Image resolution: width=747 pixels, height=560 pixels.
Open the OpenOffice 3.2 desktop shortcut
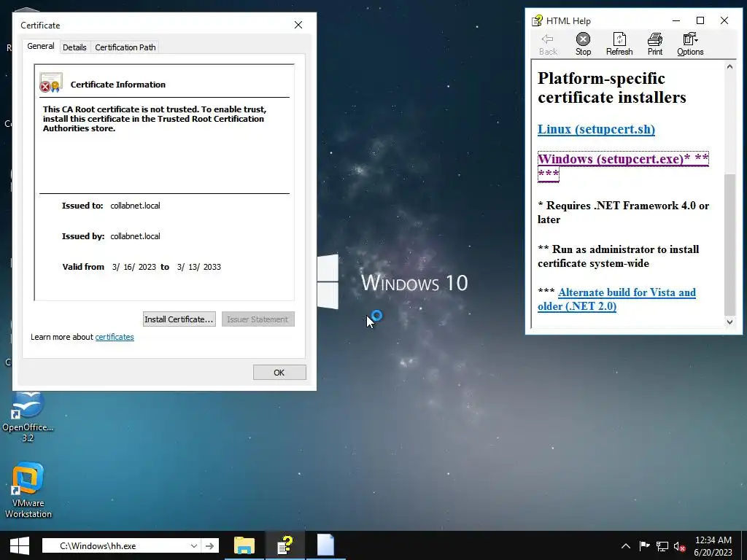point(28,416)
